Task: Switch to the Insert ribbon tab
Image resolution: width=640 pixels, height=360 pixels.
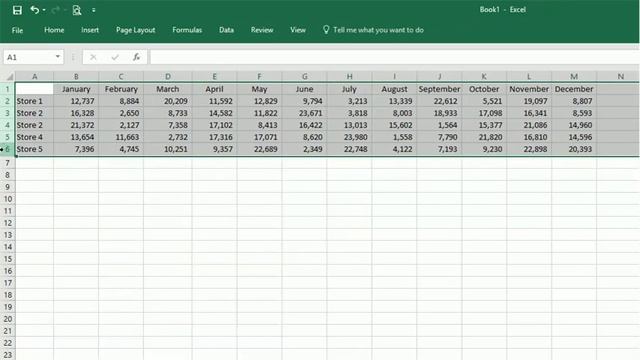Action: click(90, 30)
